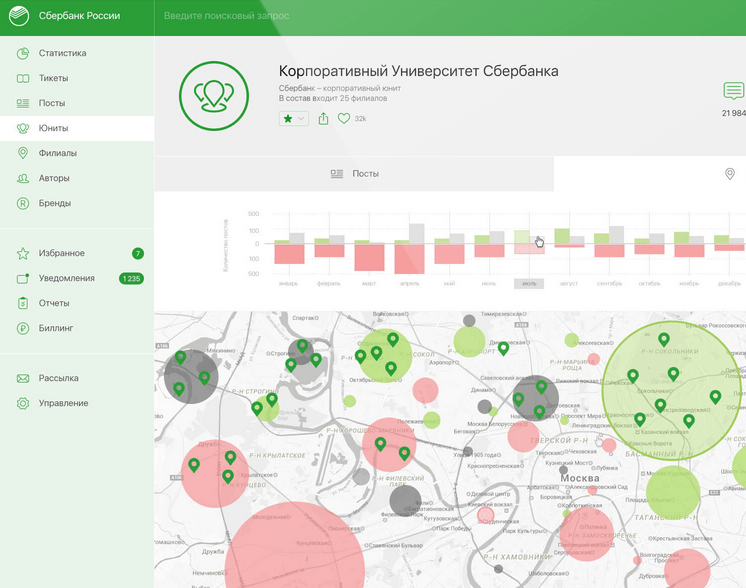
Task: Open the Управление gear icon
Action: click(x=23, y=403)
